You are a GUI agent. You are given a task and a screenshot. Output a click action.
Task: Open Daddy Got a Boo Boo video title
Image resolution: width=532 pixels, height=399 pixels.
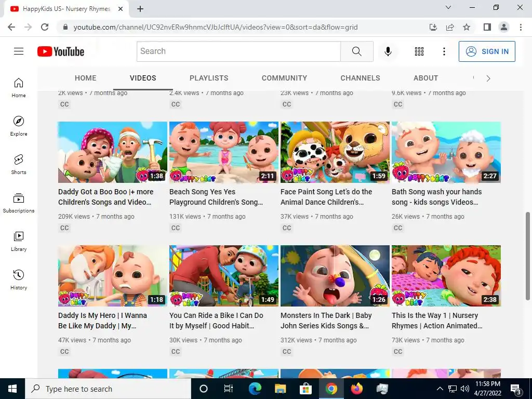(105, 197)
